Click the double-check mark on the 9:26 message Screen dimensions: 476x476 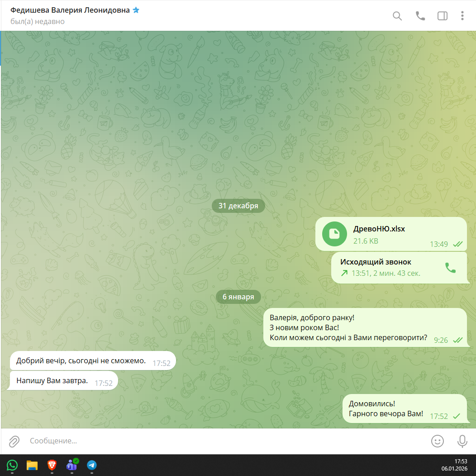click(457, 340)
